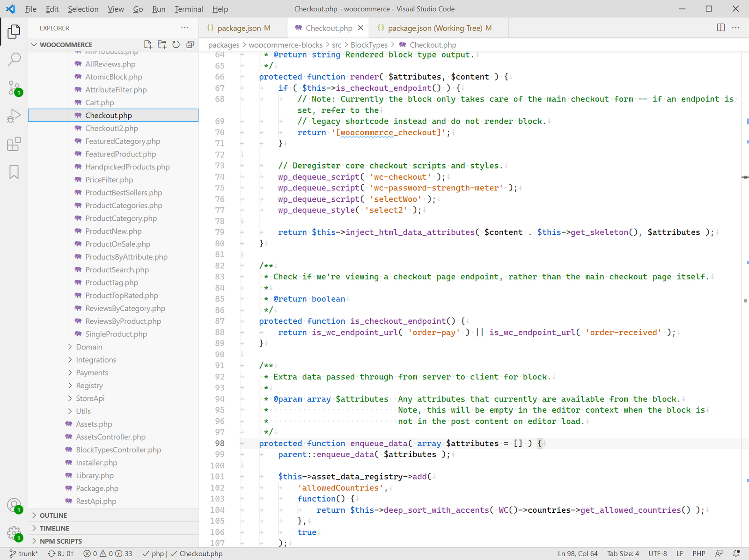Expand the Utils folder

[83, 411]
